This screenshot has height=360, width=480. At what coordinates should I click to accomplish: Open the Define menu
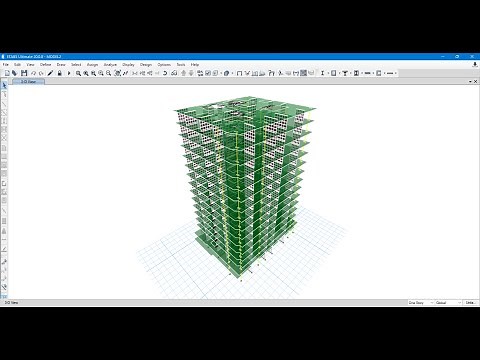pyautogui.click(x=46, y=65)
